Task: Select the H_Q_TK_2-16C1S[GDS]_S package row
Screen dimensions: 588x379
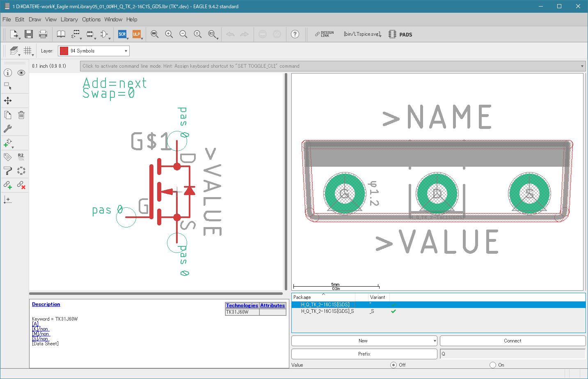Action: coord(327,311)
